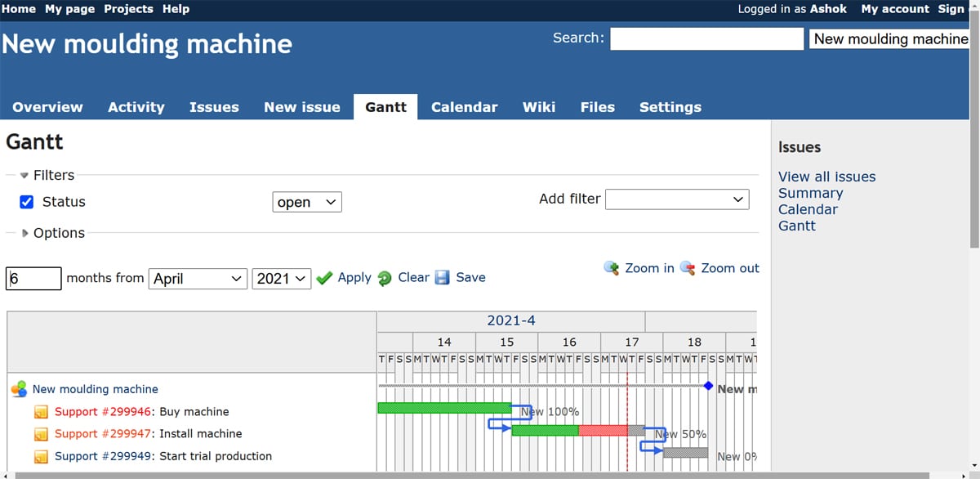Viewport: 980px width, 479px height.
Task: Click the Zoom in magnifier icon
Action: 611,268
